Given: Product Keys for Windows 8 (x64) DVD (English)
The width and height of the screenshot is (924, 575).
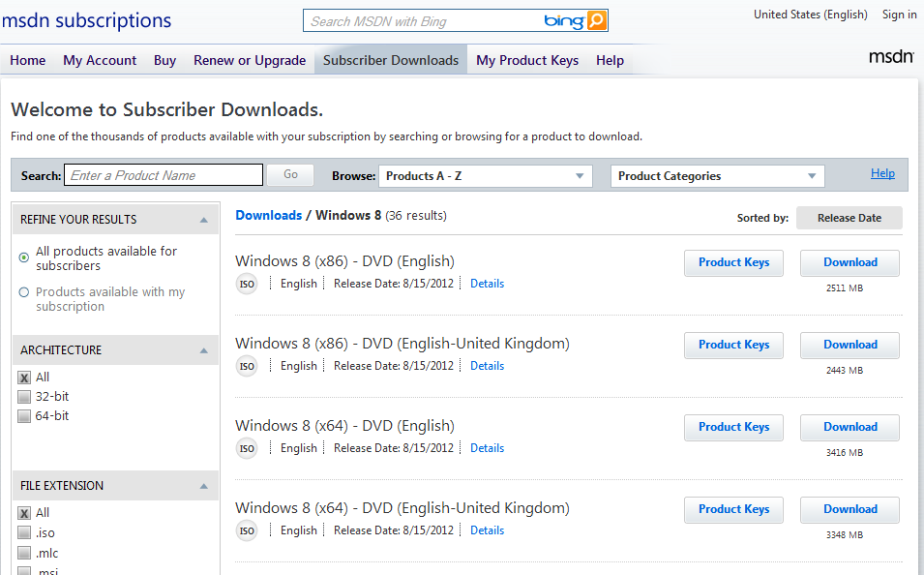Looking at the screenshot, I should [733, 428].
